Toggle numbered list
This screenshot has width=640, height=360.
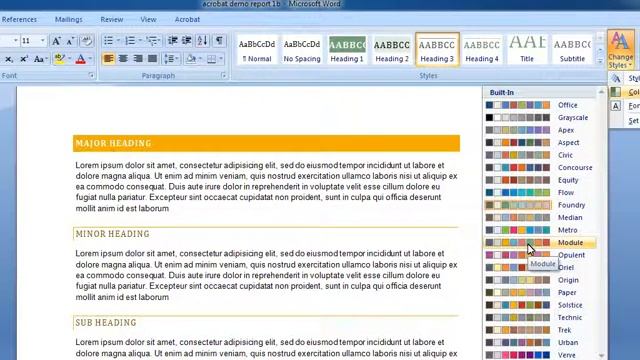(130, 40)
